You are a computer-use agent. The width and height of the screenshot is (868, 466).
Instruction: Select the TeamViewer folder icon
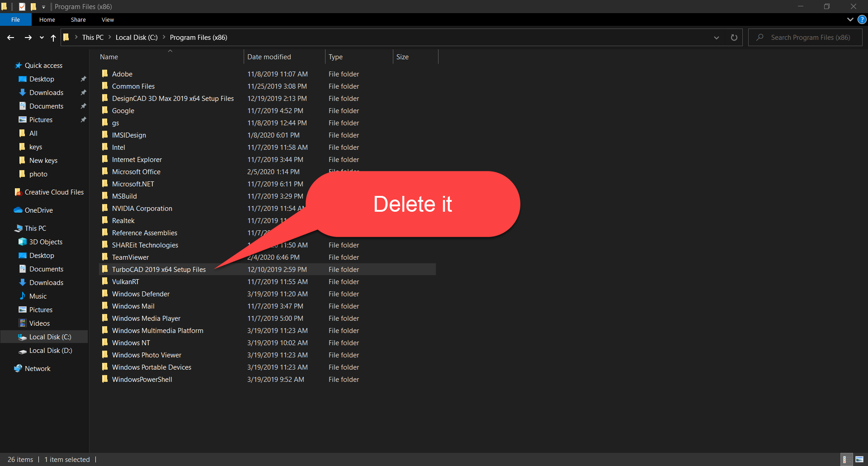point(105,257)
